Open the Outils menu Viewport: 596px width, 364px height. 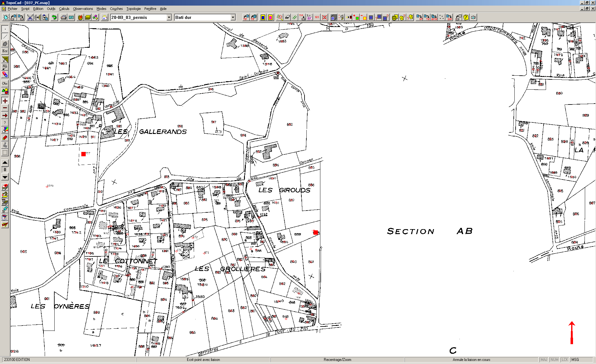pos(51,9)
